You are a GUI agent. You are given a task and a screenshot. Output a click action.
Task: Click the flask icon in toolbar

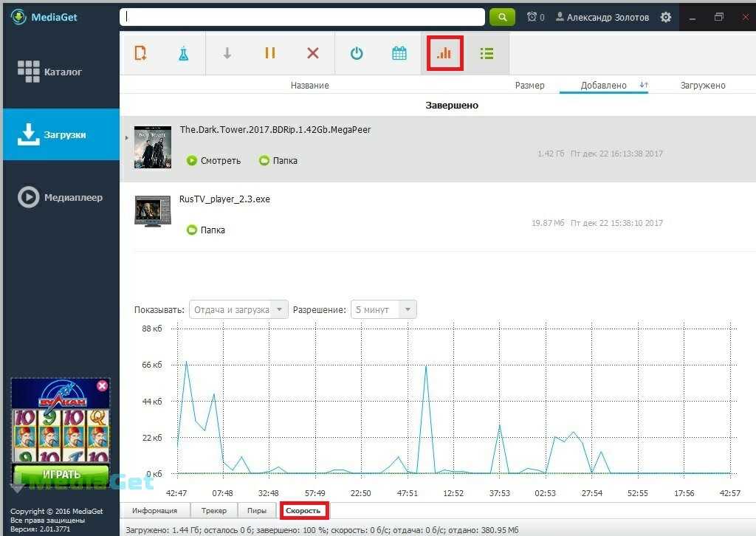(183, 53)
